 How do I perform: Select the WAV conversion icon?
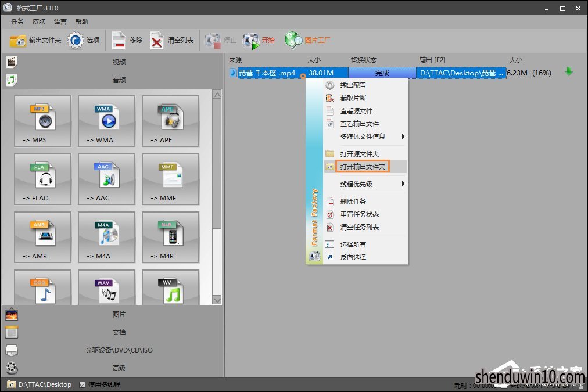[x=106, y=287]
